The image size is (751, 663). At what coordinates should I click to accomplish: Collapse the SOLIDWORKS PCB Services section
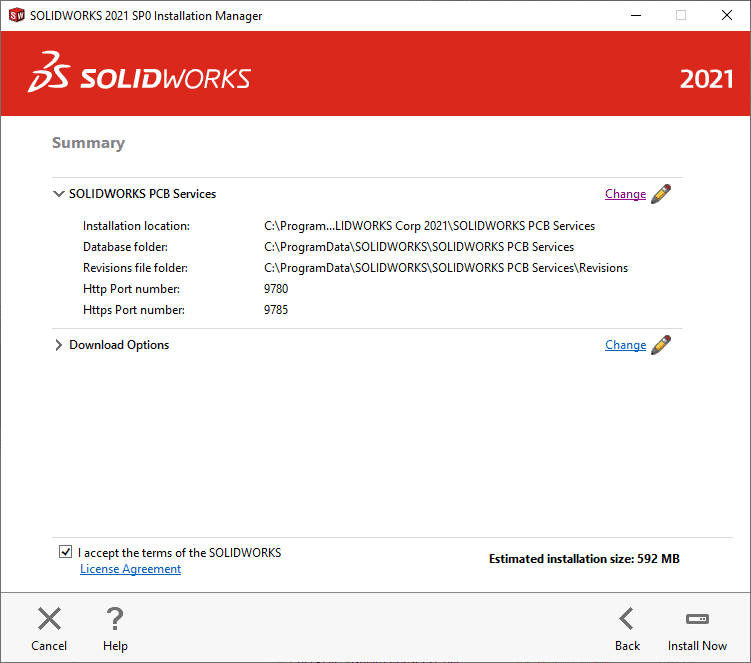click(x=58, y=194)
